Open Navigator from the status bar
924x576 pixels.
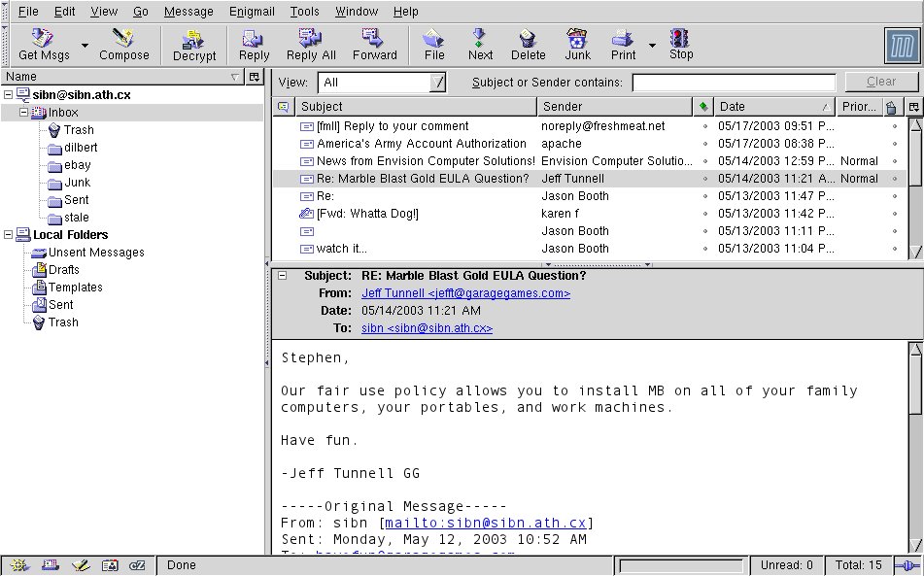(x=18, y=565)
